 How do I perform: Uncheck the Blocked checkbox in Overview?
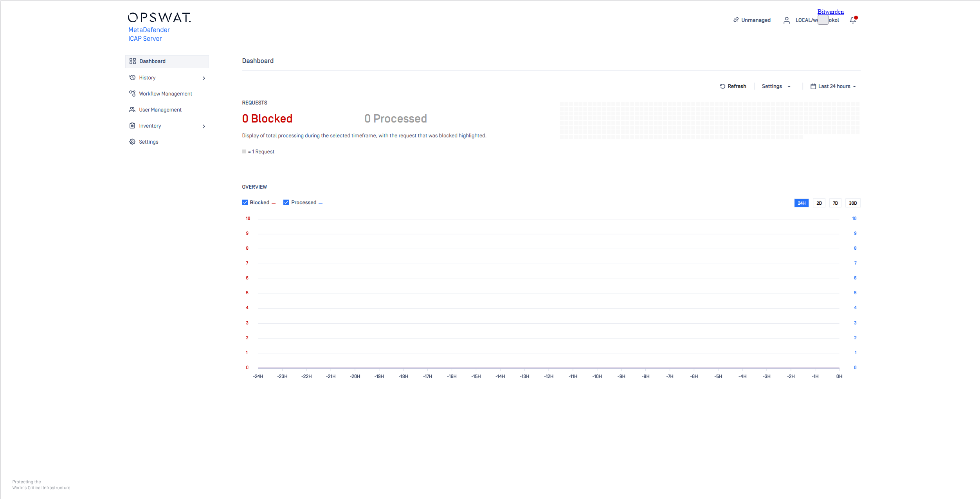tap(245, 202)
